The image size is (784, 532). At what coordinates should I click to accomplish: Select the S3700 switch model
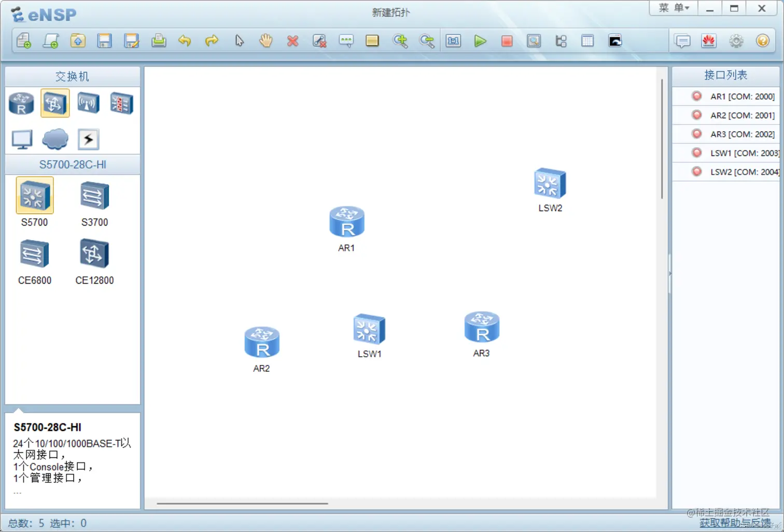coord(94,203)
